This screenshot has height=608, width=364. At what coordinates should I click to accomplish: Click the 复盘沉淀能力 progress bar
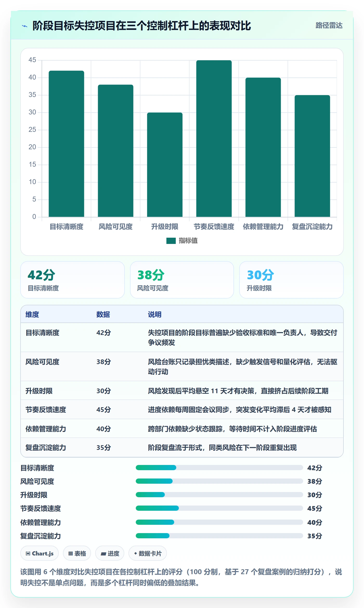(219, 536)
